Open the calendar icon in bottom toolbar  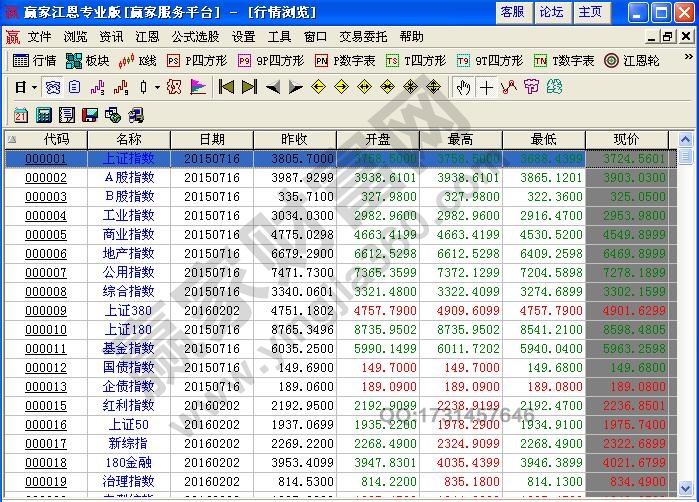pos(20,115)
